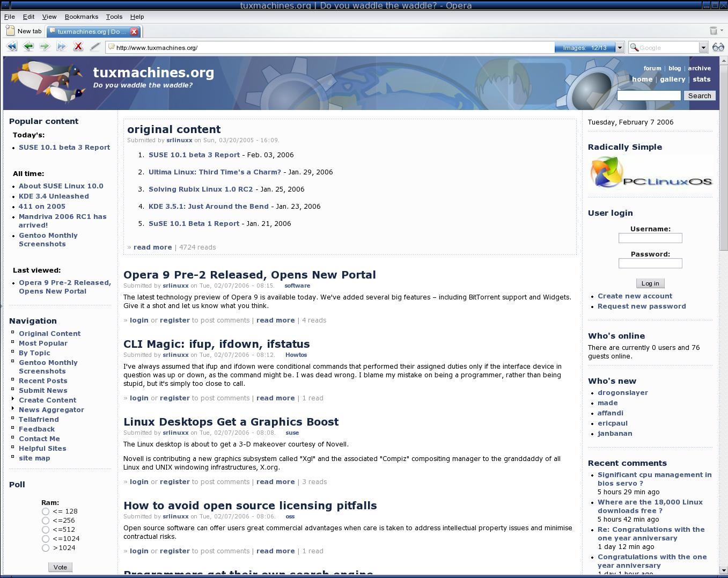The image size is (728, 578).
Task: Open the Google search engine dropdown
Action: (x=703, y=48)
